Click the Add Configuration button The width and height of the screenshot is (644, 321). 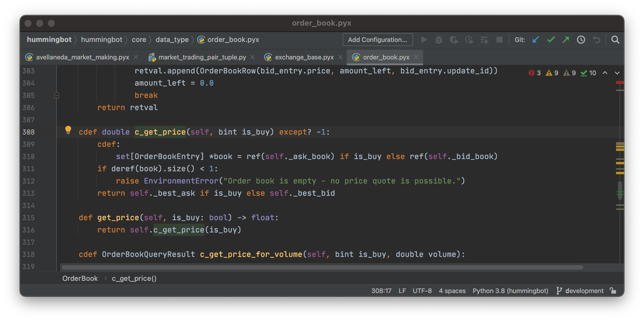(378, 40)
